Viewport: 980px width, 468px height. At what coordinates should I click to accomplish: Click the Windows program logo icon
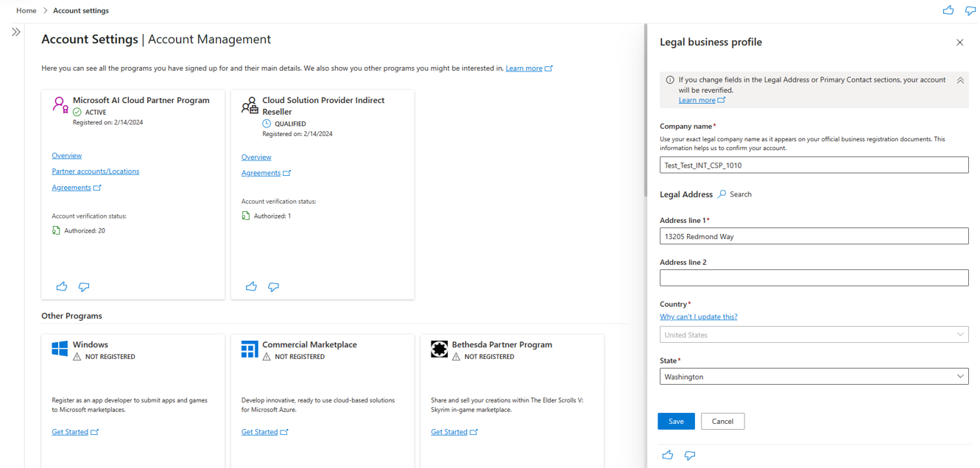point(60,349)
